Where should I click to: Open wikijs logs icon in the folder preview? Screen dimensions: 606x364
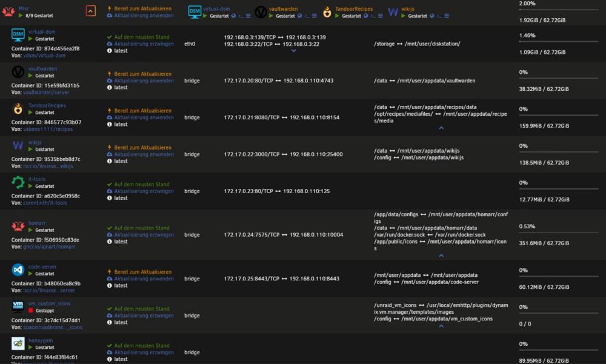click(x=447, y=16)
